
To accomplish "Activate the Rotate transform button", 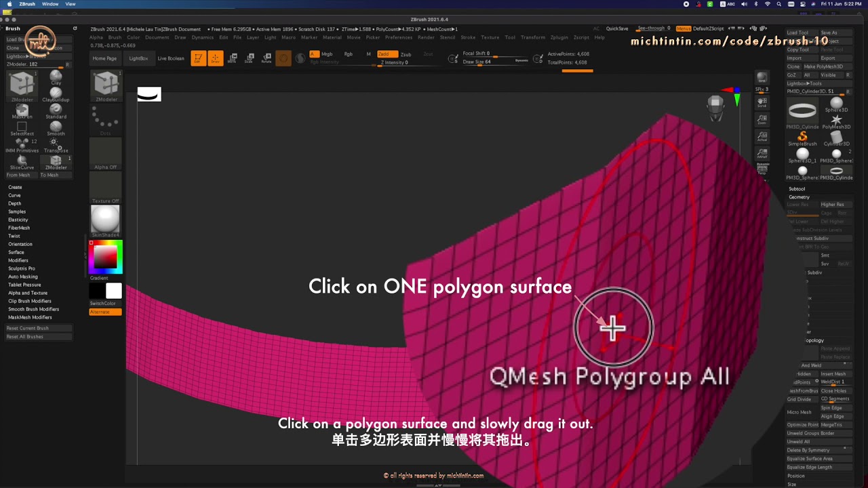I will click(266, 58).
